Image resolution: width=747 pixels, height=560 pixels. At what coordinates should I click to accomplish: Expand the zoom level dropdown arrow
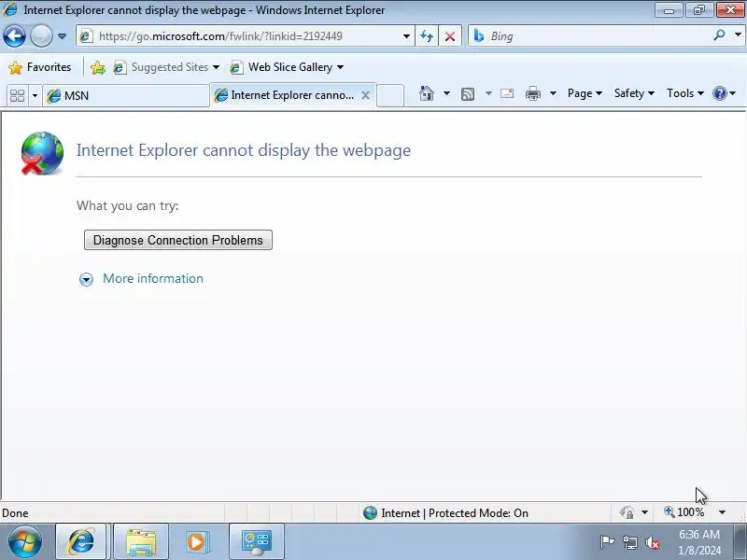pyautogui.click(x=722, y=512)
